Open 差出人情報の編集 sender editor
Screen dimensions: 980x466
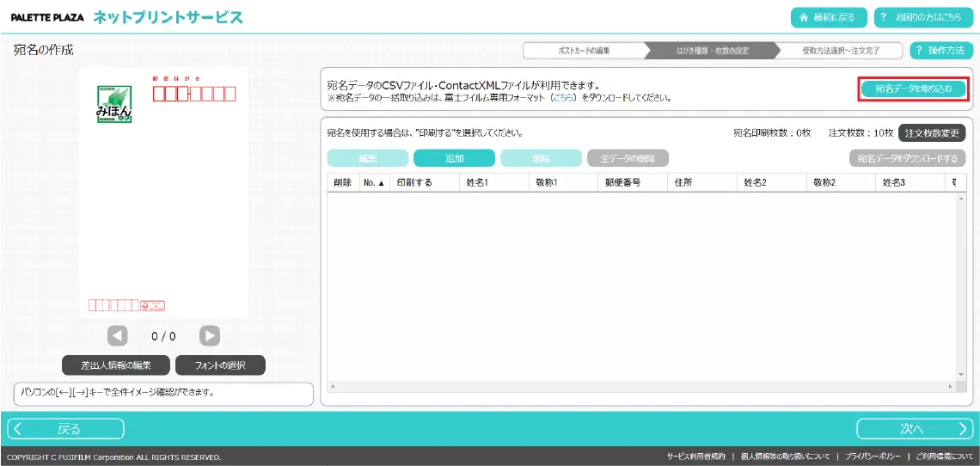pos(116,365)
